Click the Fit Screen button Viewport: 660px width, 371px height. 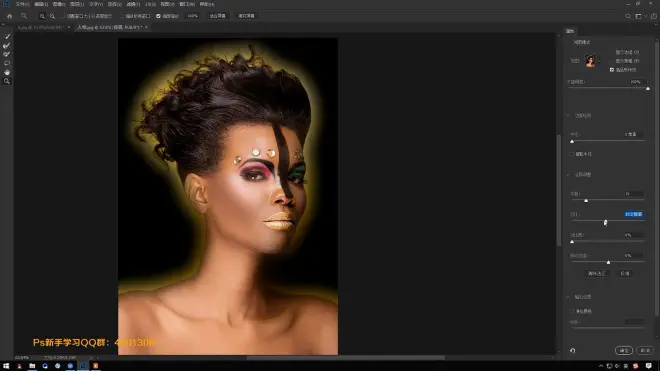click(x=218, y=16)
